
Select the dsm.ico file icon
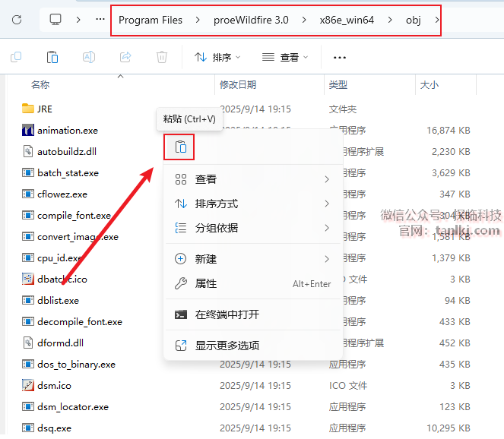(28, 385)
